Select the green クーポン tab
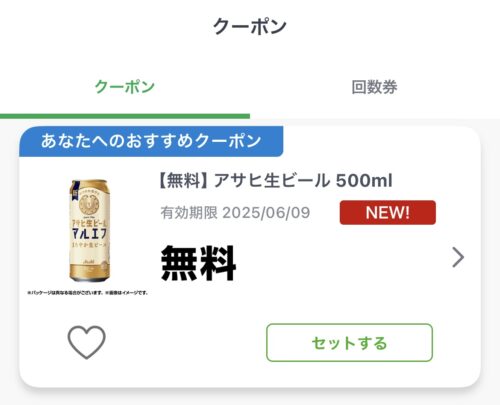 tap(125, 87)
